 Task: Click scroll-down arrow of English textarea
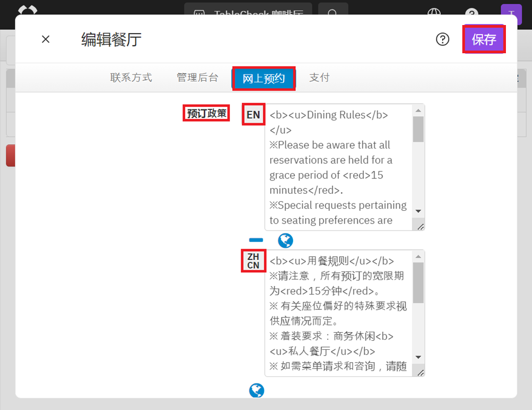tap(418, 211)
